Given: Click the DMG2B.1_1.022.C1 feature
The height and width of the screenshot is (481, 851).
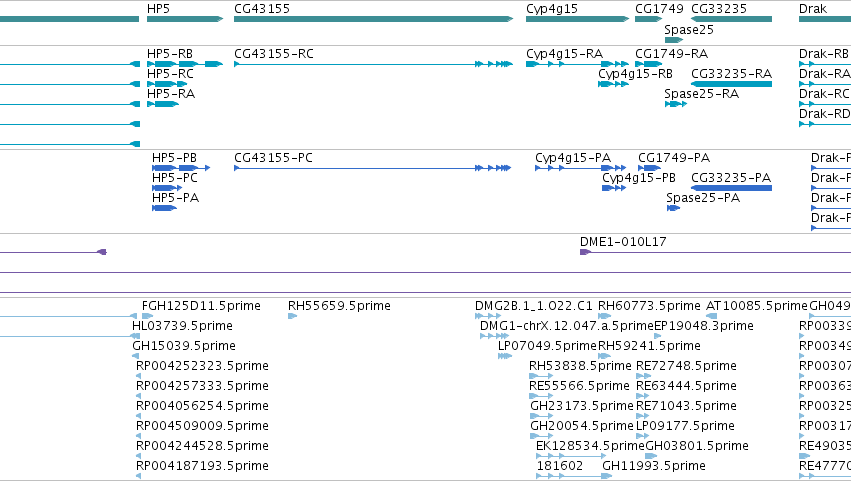Looking at the screenshot, I should point(488,317).
